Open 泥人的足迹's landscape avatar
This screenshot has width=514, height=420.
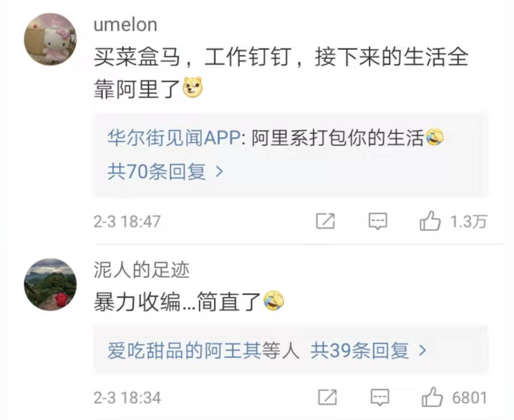(x=51, y=284)
